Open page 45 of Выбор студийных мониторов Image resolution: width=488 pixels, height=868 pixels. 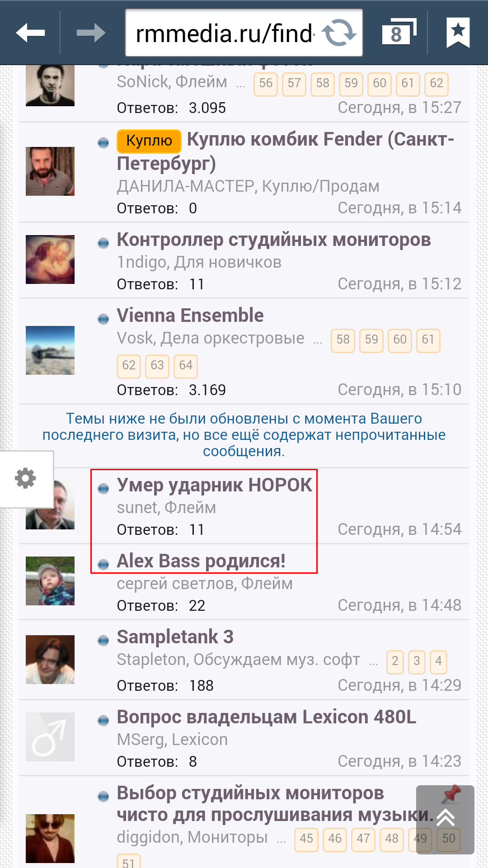point(306,840)
